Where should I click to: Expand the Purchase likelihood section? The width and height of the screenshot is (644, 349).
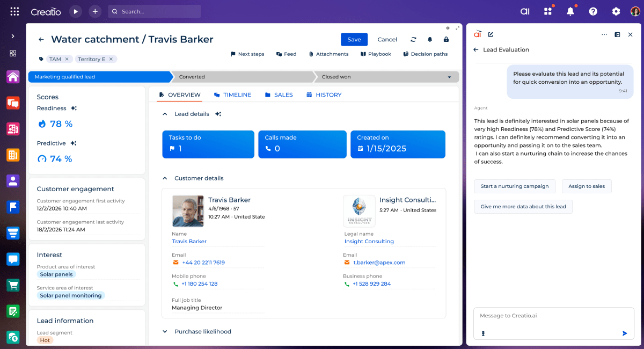point(165,332)
